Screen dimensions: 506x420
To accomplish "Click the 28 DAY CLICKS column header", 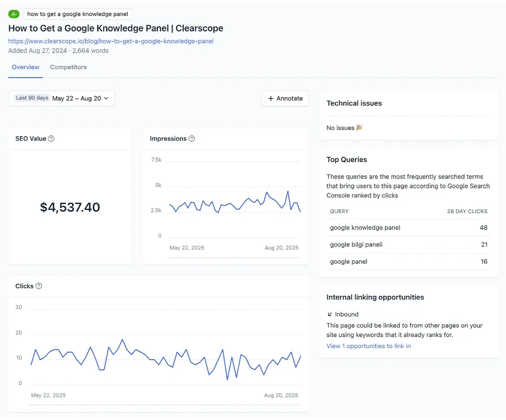I will pyautogui.click(x=467, y=211).
